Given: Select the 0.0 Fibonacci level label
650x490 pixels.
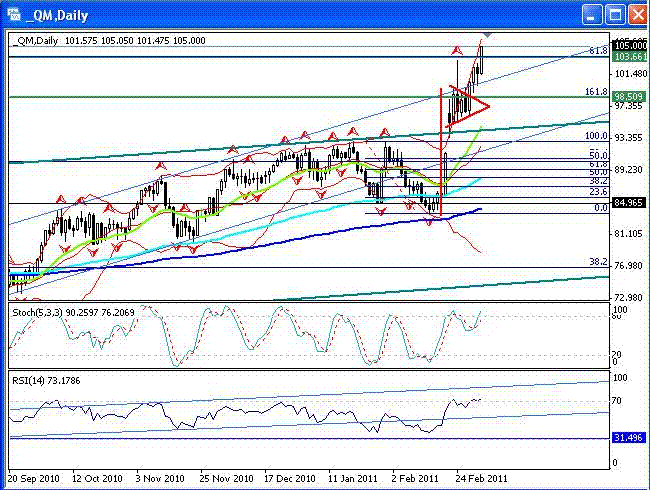Looking at the screenshot, I should (601, 208).
